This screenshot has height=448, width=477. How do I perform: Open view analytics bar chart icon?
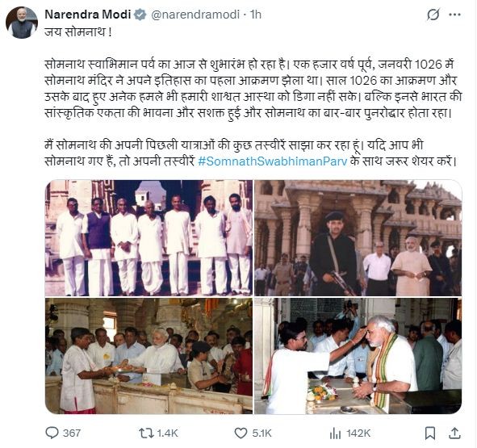[335, 433]
